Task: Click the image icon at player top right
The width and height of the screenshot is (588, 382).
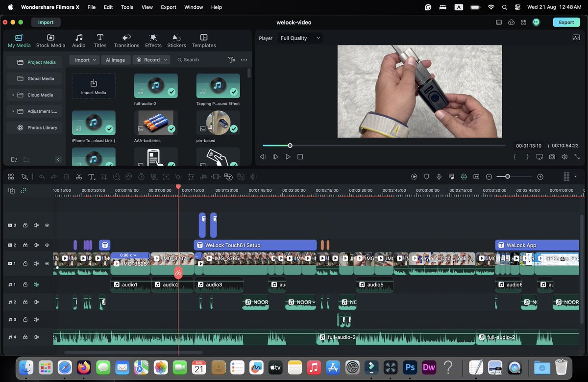Action: (576, 38)
